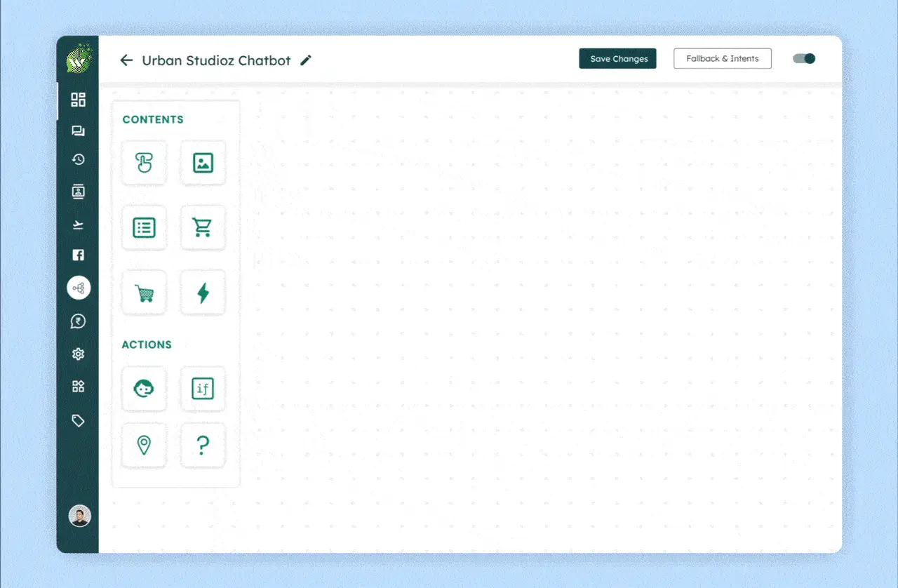Go back using the left arrow
Screen dimensions: 898x588
point(126,60)
